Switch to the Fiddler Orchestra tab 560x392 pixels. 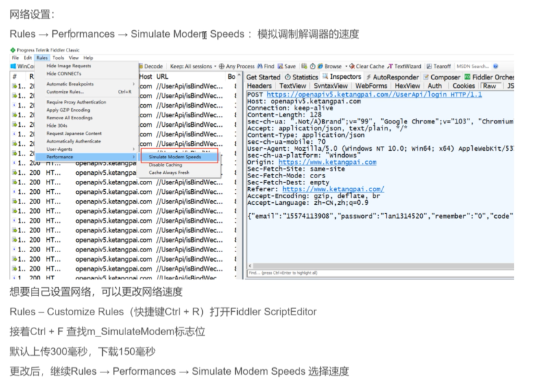tap(489, 77)
